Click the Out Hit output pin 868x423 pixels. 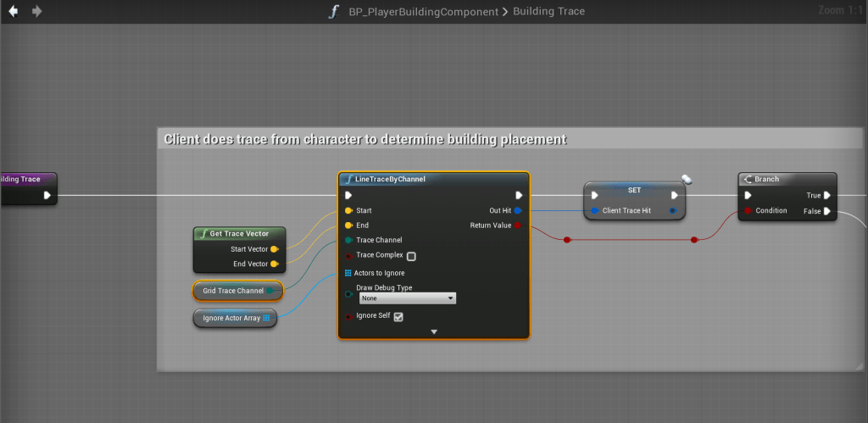tap(518, 210)
